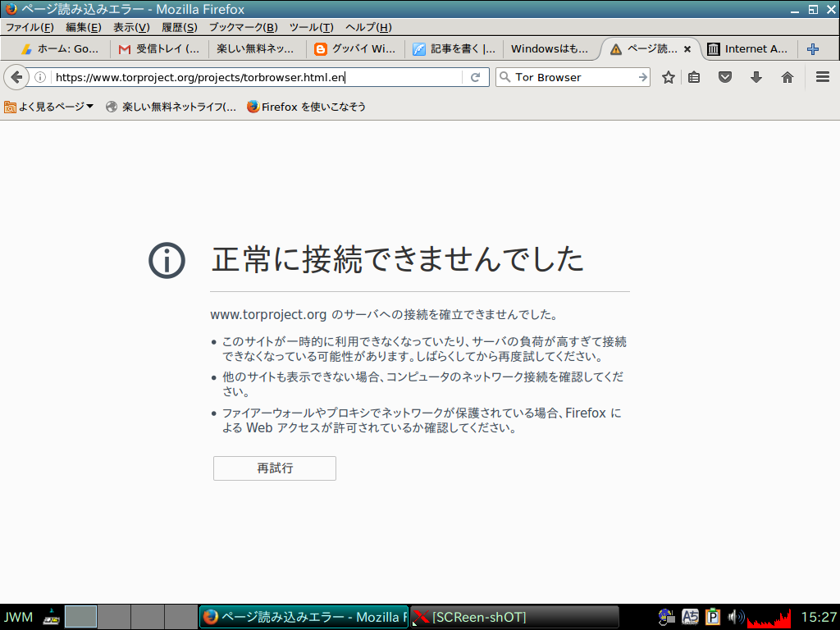Image resolution: width=840 pixels, height=630 pixels.
Task: Close the page load error tab
Action: coord(687,49)
